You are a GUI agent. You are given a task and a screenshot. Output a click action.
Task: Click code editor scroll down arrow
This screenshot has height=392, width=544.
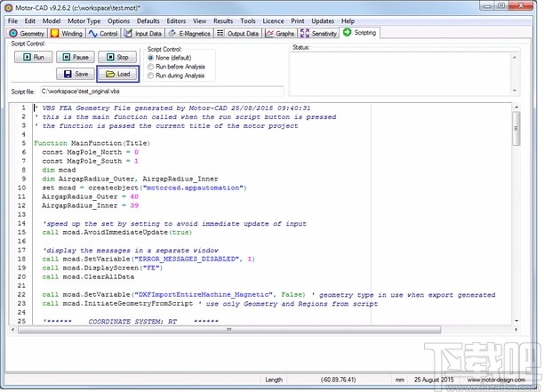tap(516, 321)
